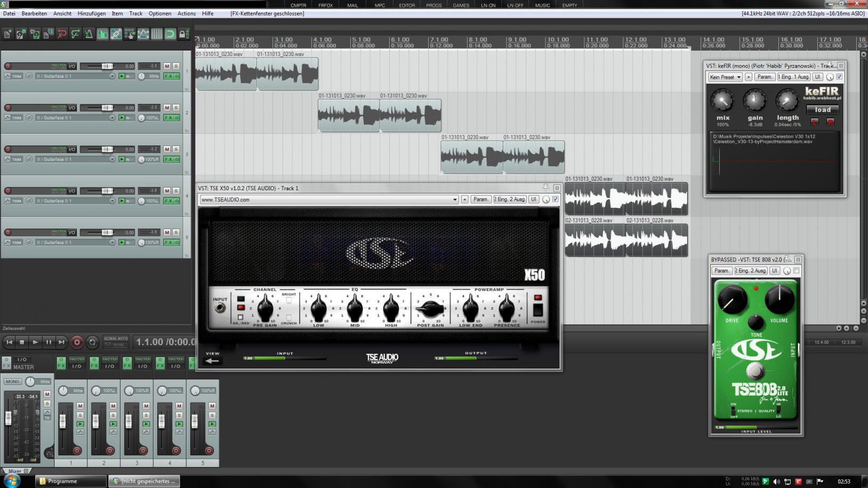
Task: Open Project Settings toolbar icon
Action: click(x=48, y=34)
